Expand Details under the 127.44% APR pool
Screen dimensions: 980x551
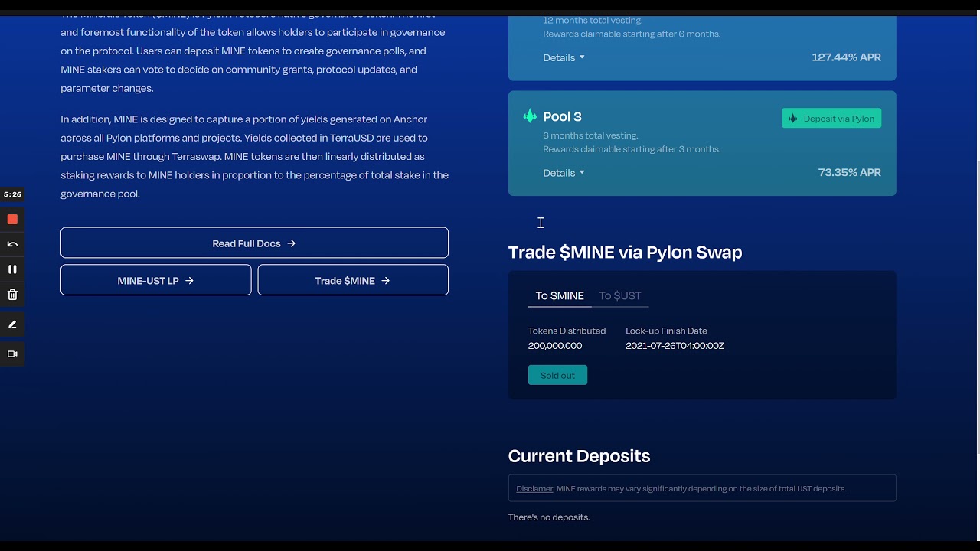[563, 57]
